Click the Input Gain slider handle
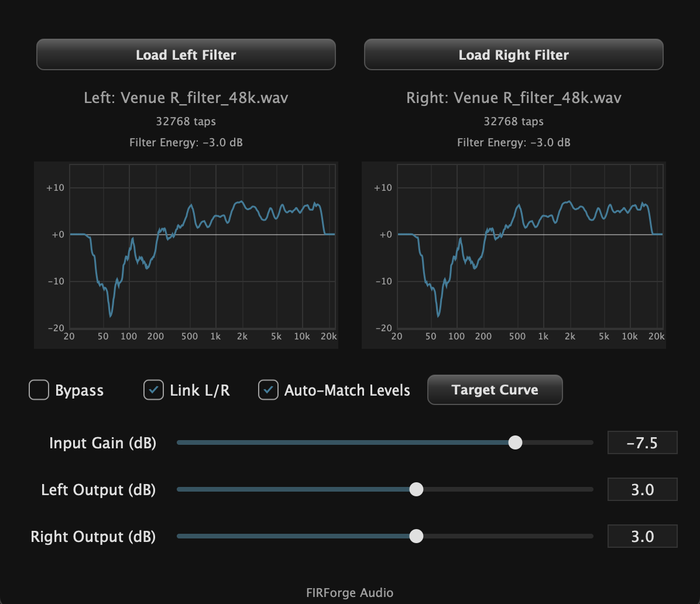 [515, 442]
